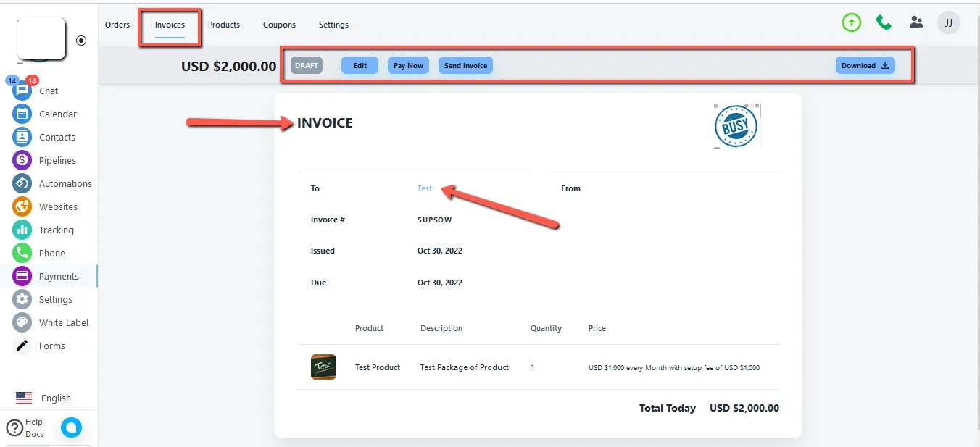Open the Chat sidebar icon
The image size is (980, 447).
pos(22,91)
